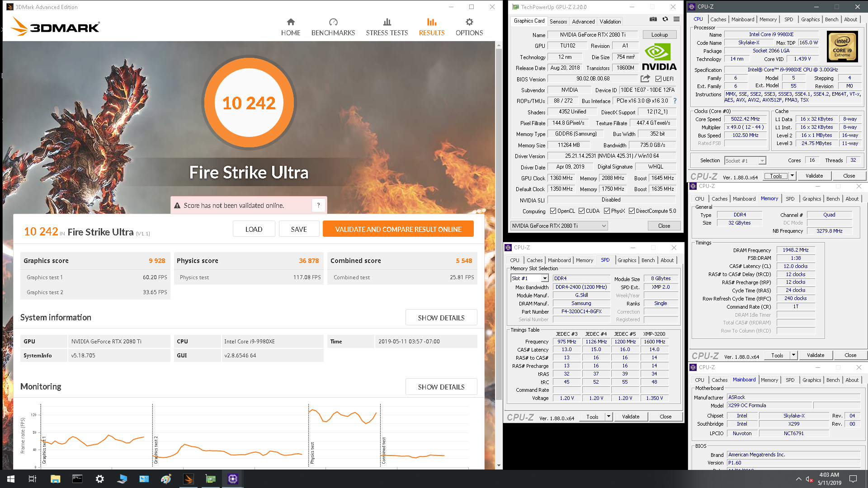Click the muted volume icon in the tray

(809, 479)
